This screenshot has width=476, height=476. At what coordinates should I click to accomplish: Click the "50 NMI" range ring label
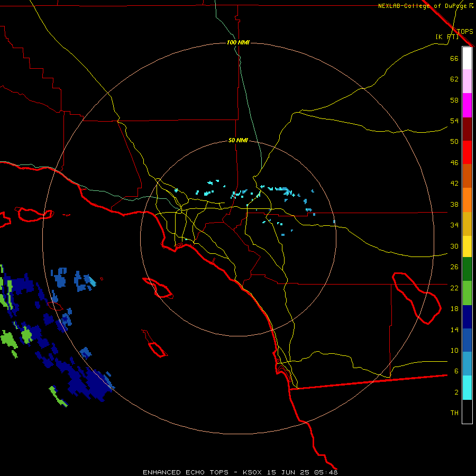coord(238,140)
